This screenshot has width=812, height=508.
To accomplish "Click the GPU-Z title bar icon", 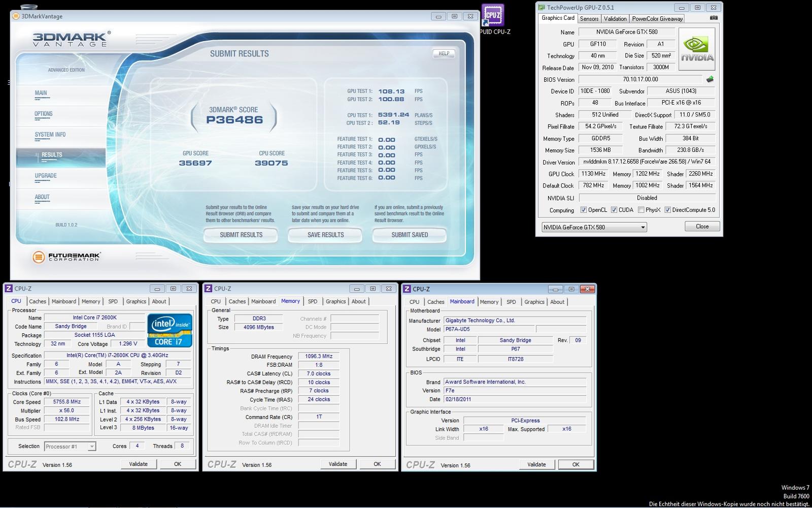I will 542,8.
